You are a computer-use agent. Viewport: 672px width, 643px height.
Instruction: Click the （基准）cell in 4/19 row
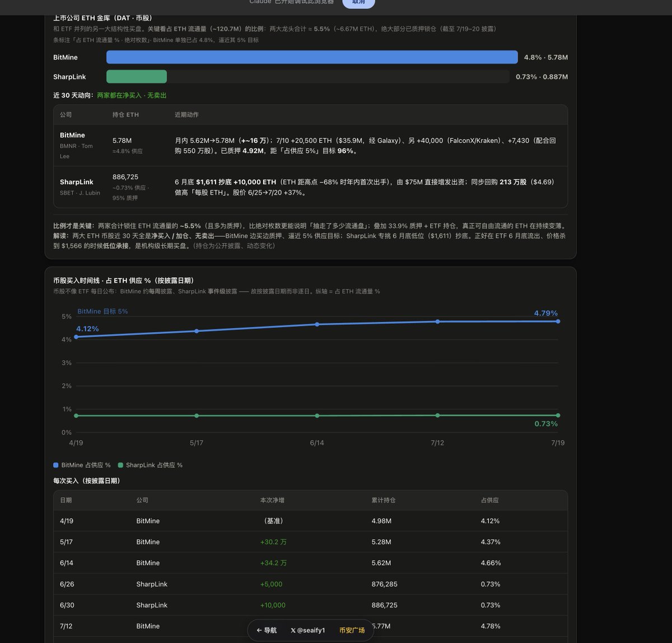click(273, 521)
